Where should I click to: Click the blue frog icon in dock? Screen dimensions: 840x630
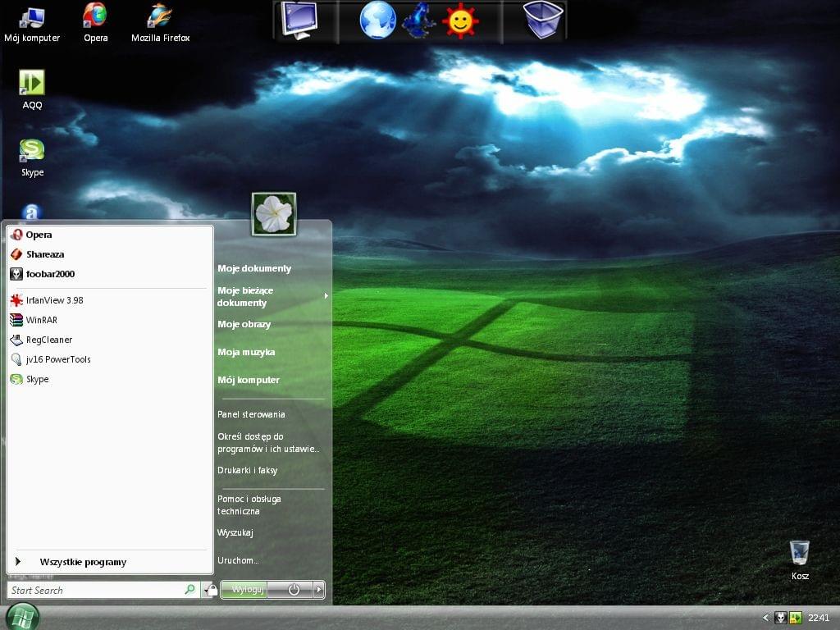419,21
